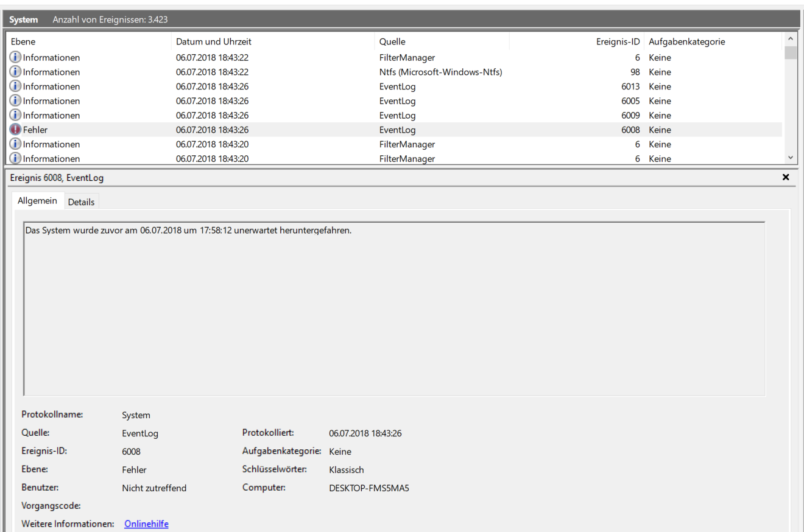The image size is (804, 532).
Task: Click the Quelle value EventLog in details
Action: pyautogui.click(x=140, y=433)
